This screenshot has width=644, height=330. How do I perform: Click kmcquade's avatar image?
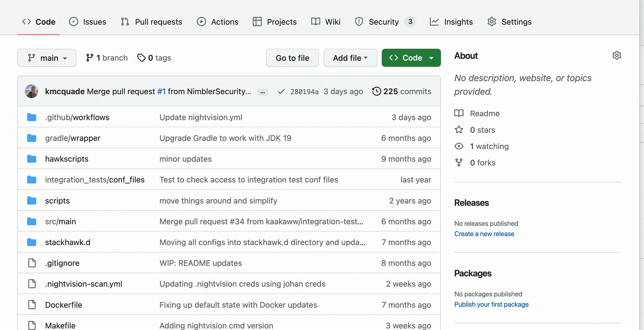pos(32,91)
